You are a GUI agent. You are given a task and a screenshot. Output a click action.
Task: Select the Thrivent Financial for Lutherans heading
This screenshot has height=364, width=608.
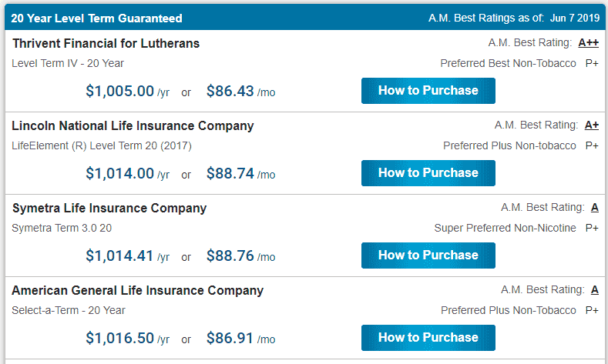tap(106, 43)
